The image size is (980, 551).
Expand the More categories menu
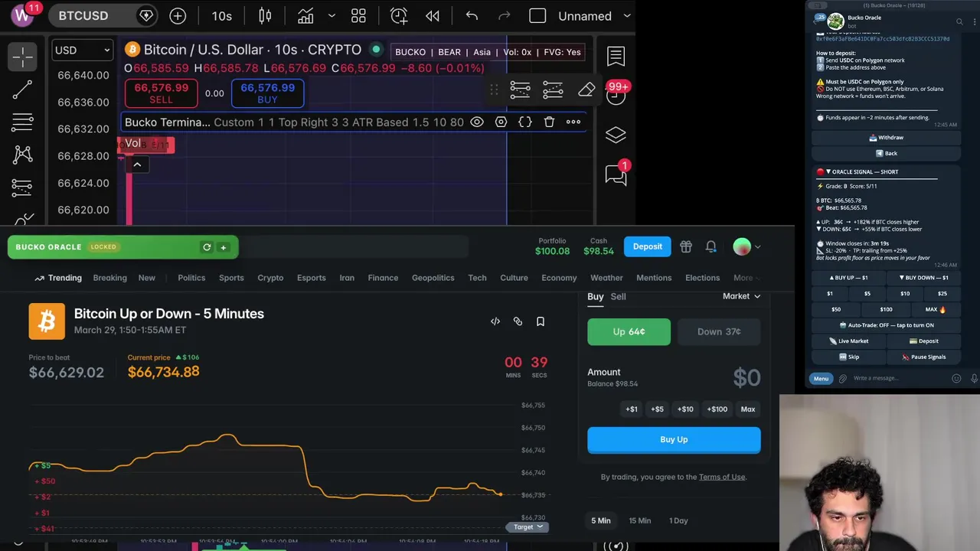[748, 278]
